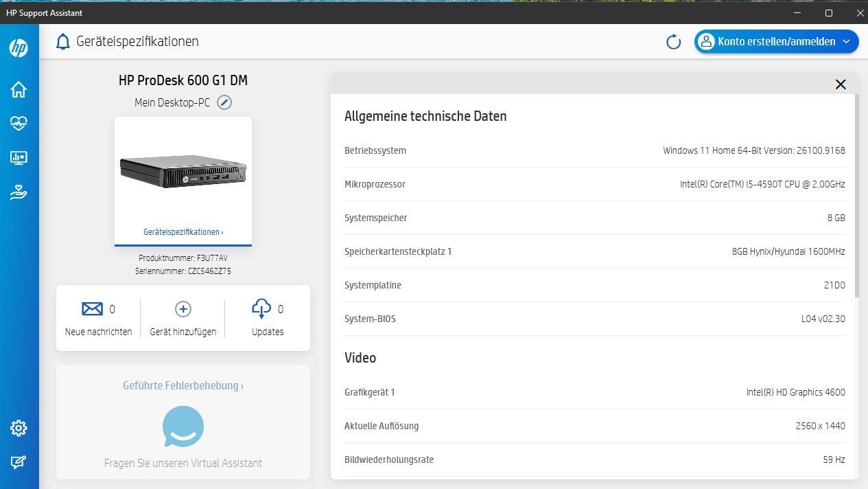Click the Updates label
The image size is (868, 489).
point(268,332)
